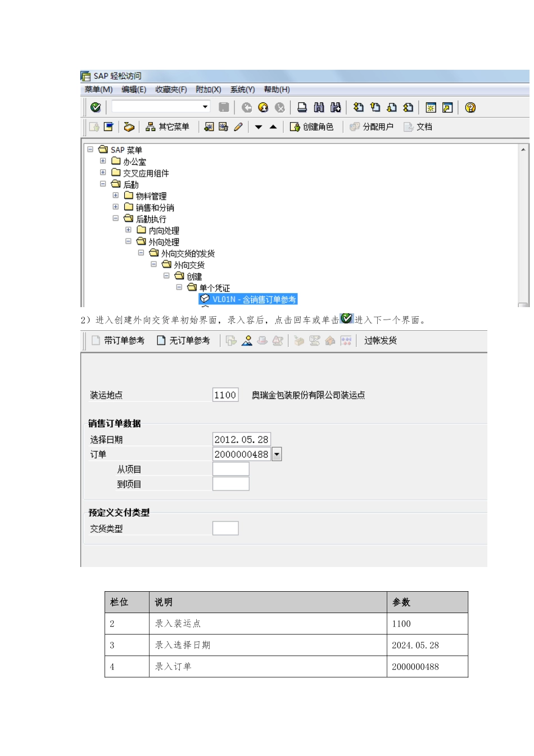
Task: Go to Last Page icon
Action: 409,107
